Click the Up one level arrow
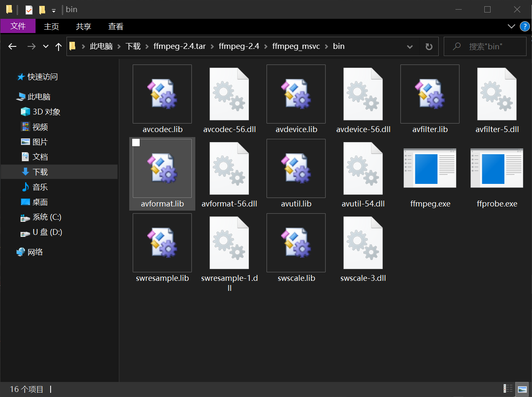Image resolution: width=532 pixels, height=397 pixels. pos(59,46)
